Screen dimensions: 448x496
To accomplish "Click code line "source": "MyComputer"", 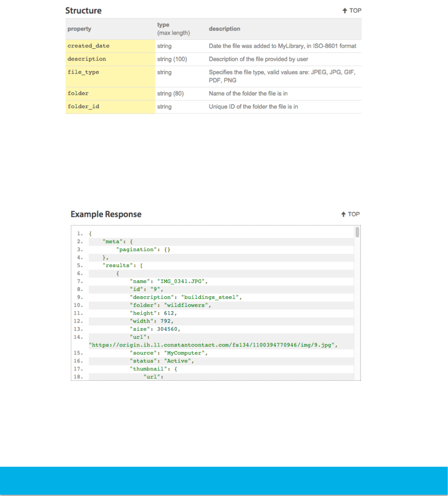I will (169, 353).
